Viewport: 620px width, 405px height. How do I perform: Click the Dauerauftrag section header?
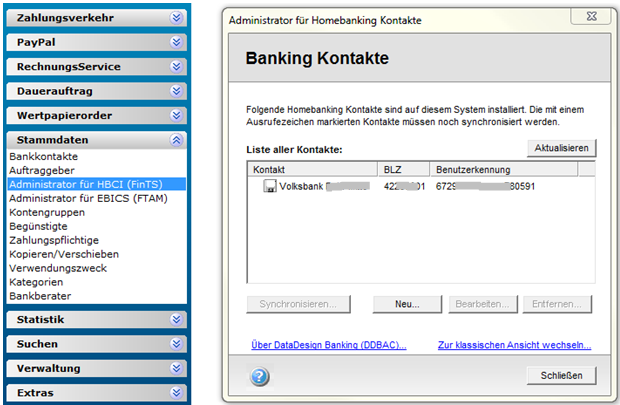96,91
